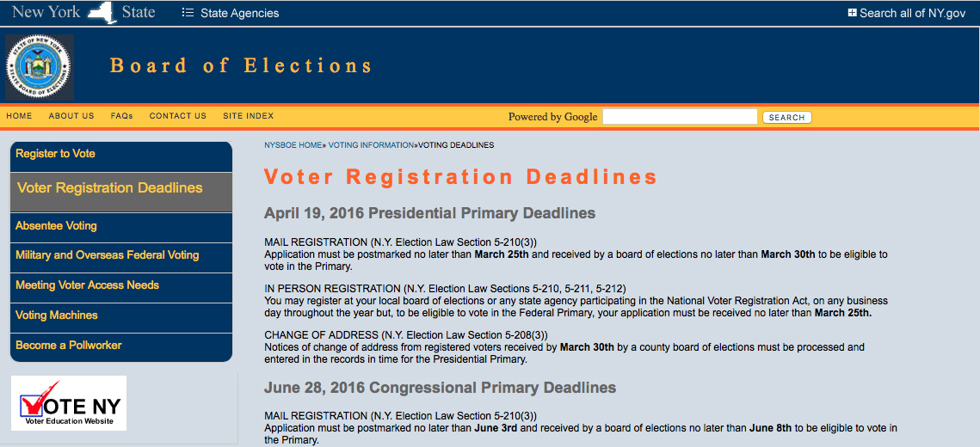The width and height of the screenshot is (980, 447).
Task: Click the New York State logo
Action: pyautogui.click(x=83, y=12)
